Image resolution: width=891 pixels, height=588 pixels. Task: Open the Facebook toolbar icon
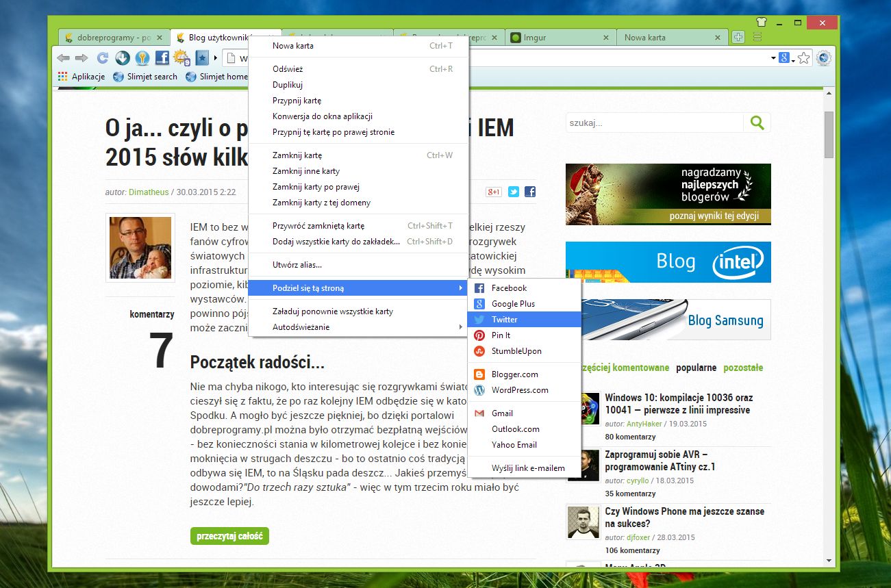[x=162, y=58]
